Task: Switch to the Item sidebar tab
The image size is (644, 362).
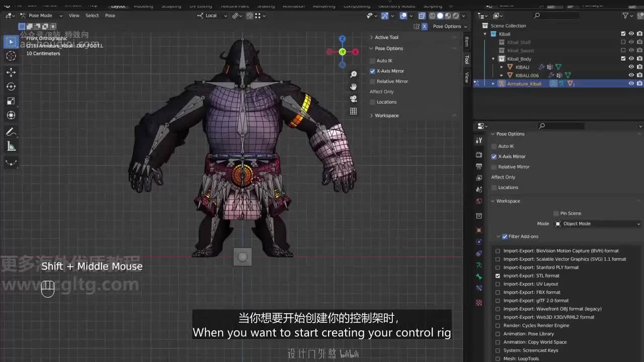Action: pos(466,42)
